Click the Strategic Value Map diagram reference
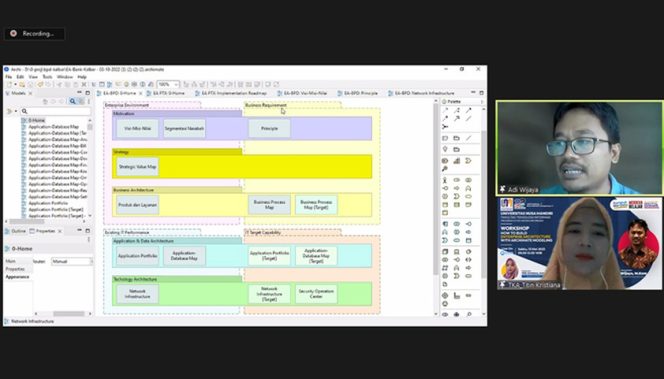 coord(137,167)
